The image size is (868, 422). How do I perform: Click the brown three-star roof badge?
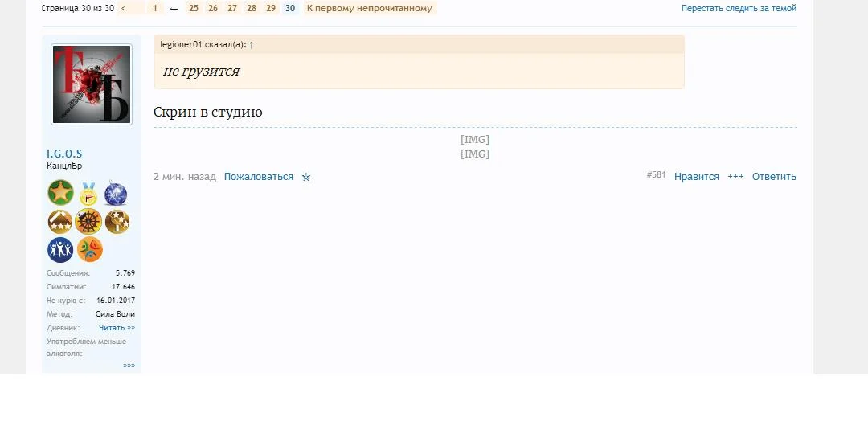[x=60, y=222]
